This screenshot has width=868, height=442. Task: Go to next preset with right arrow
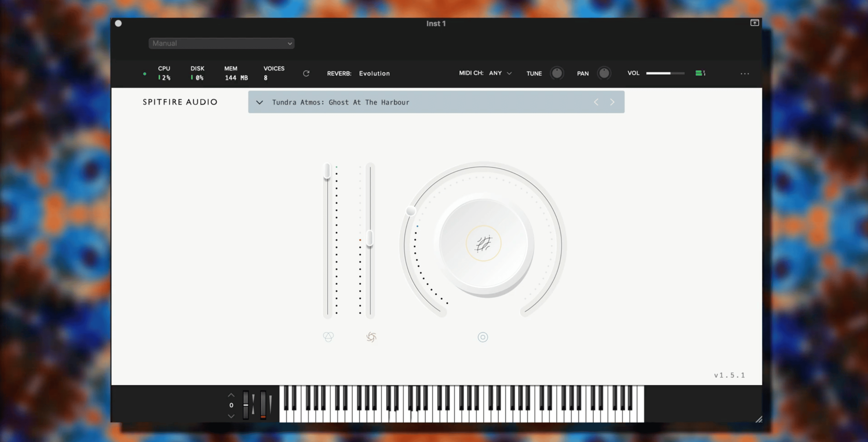612,102
